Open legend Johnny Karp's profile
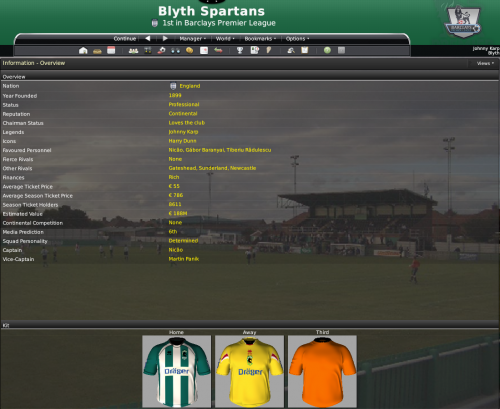Viewport: 500px width, 409px height. 183,132
